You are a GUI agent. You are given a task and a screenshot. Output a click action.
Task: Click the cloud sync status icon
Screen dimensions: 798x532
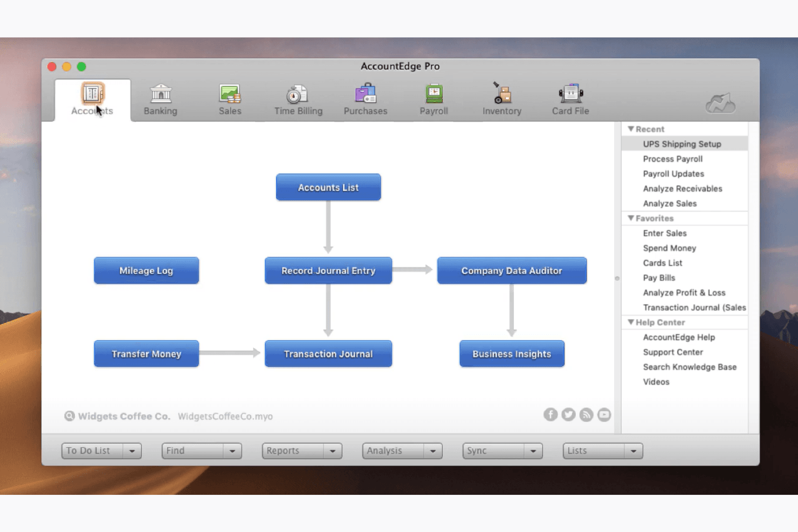[720, 102]
